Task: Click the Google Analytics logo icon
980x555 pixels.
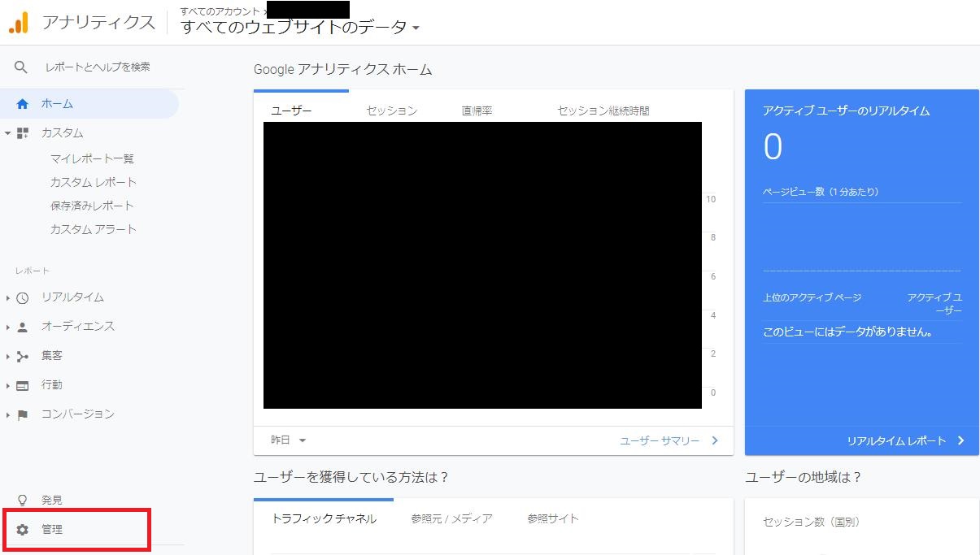Action: (19, 23)
